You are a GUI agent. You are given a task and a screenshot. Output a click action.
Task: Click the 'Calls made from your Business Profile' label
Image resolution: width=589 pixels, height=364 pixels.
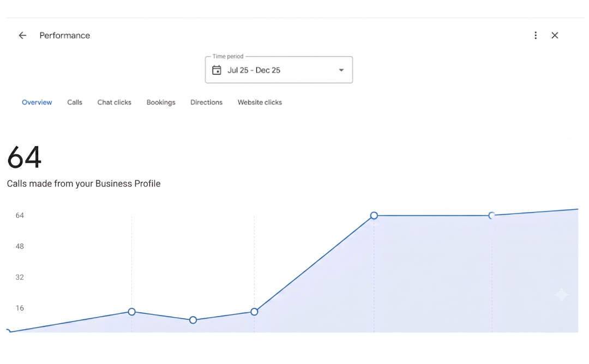pyautogui.click(x=84, y=184)
